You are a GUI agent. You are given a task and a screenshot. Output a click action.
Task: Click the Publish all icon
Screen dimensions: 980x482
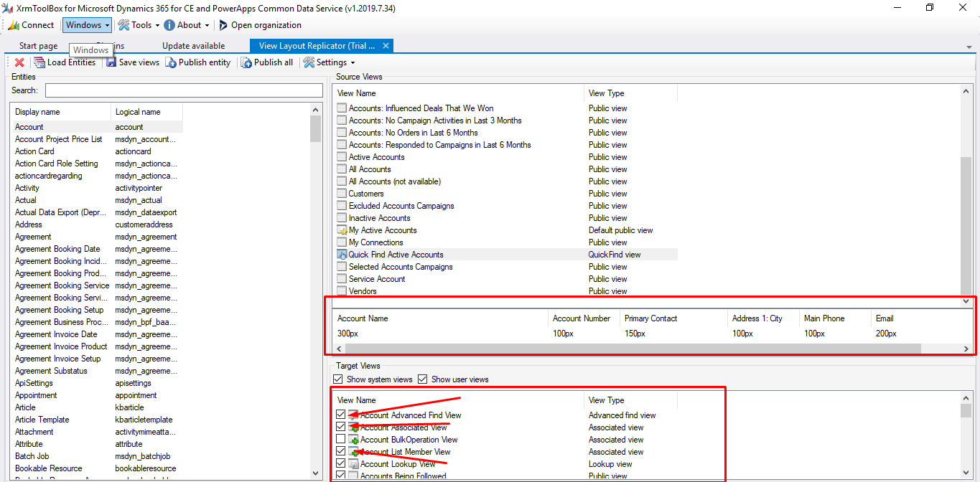pyautogui.click(x=246, y=62)
